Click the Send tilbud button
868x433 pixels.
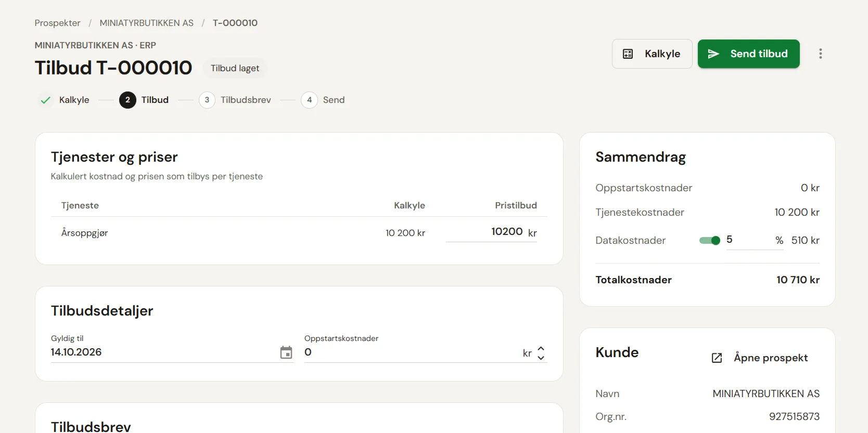pyautogui.click(x=748, y=54)
